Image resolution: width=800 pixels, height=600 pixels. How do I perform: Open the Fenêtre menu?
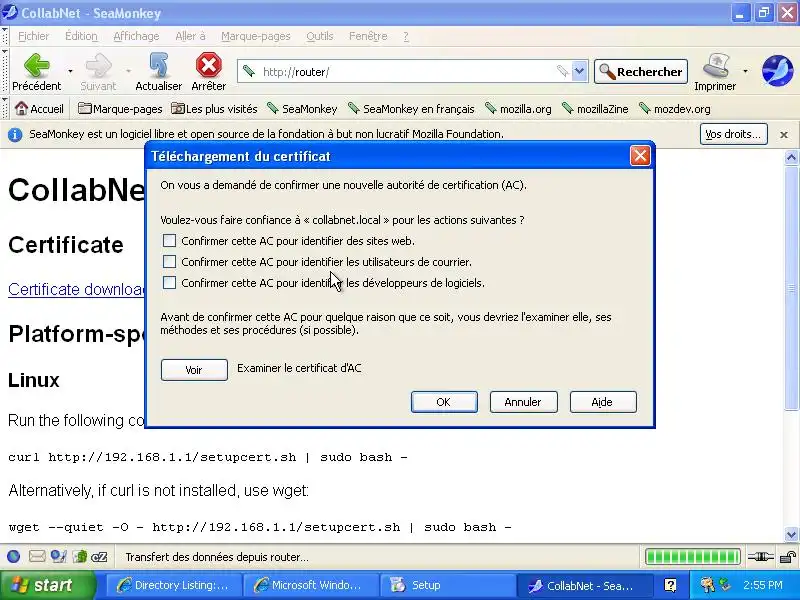pyautogui.click(x=368, y=36)
